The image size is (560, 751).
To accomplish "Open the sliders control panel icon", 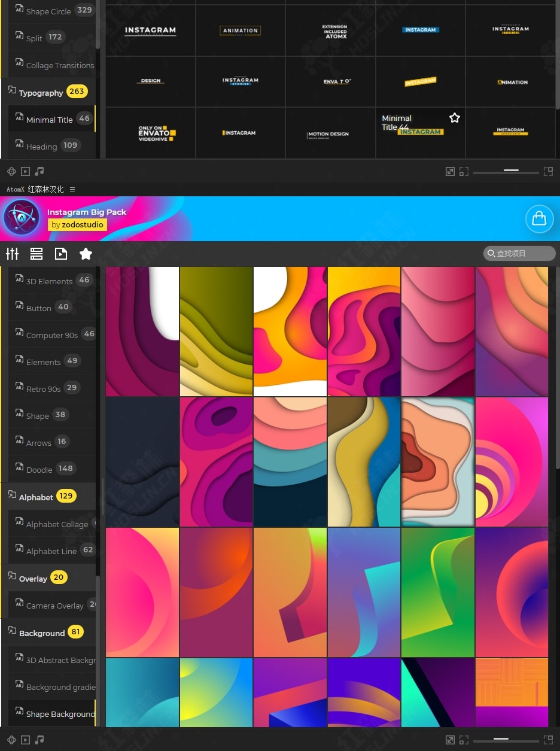I will click(x=13, y=254).
